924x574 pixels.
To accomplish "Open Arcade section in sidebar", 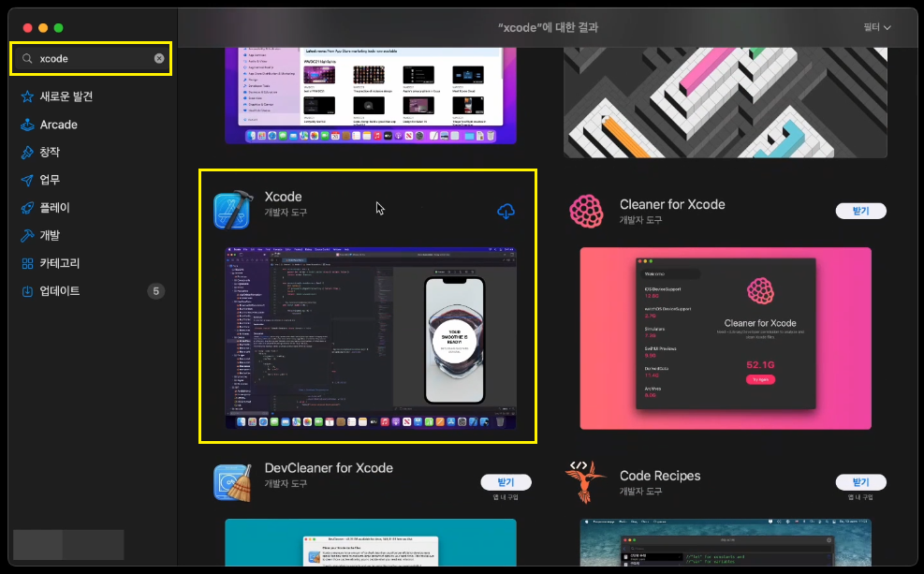I will point(58,125).
